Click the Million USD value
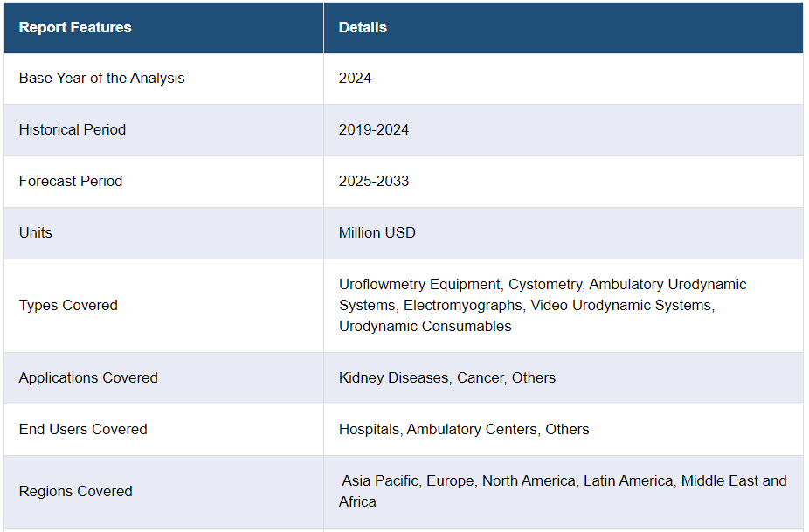 coord(377,233)
